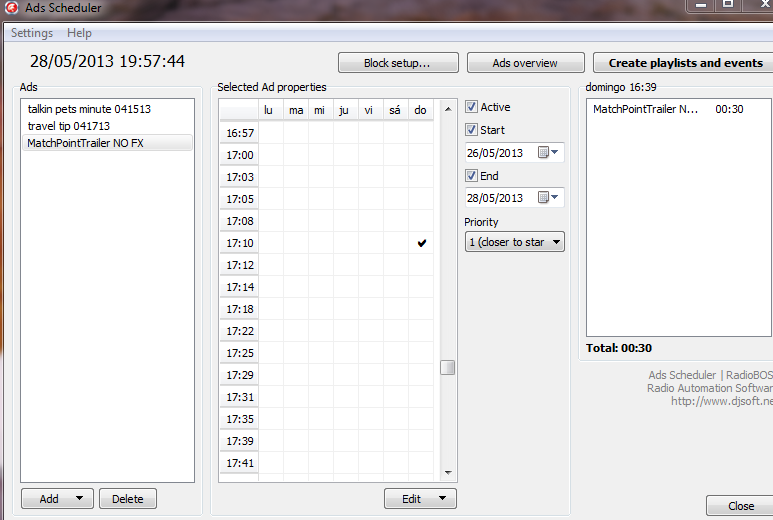773x520 pixels.
Task: Click the Block setup... button
Action: coord(398,63)
